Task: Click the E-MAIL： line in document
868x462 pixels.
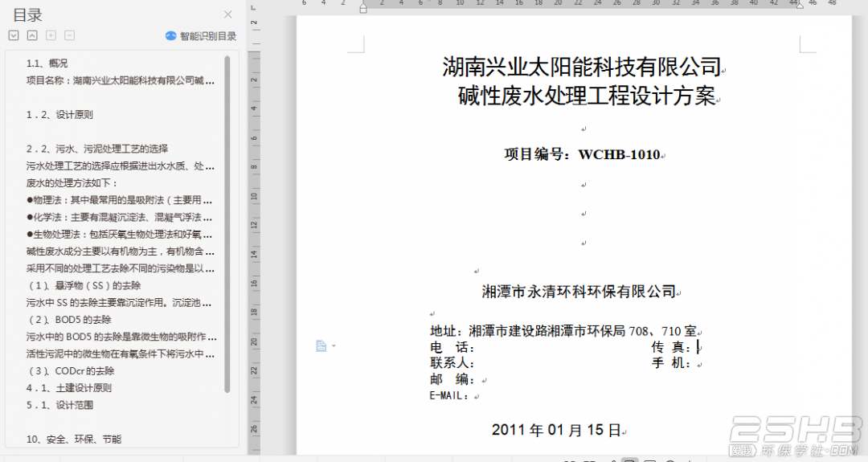Action: point(449,395)
